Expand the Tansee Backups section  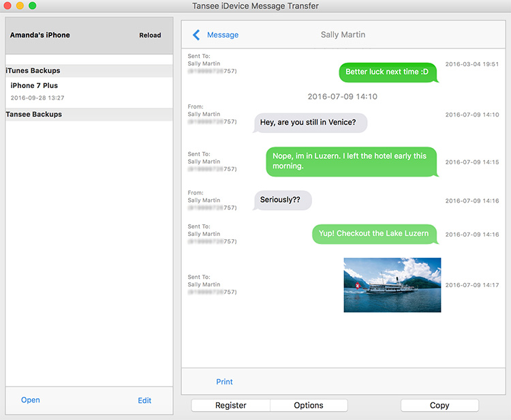pyautogui.click(x=34, y=115)
